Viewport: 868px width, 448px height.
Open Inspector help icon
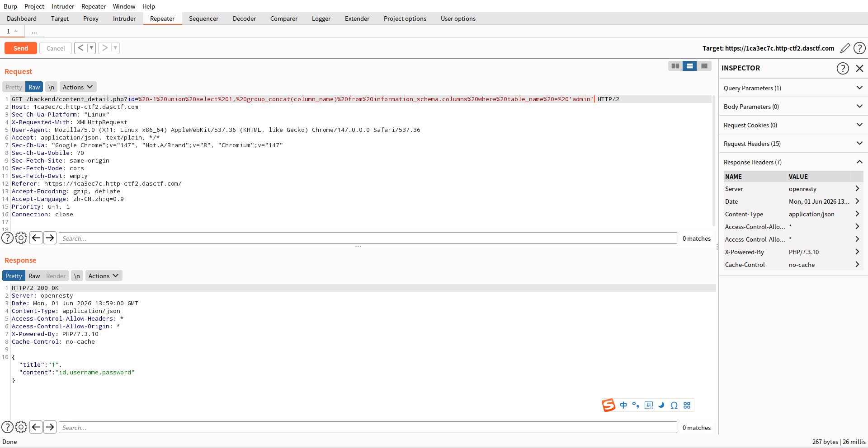pos(843,68)
